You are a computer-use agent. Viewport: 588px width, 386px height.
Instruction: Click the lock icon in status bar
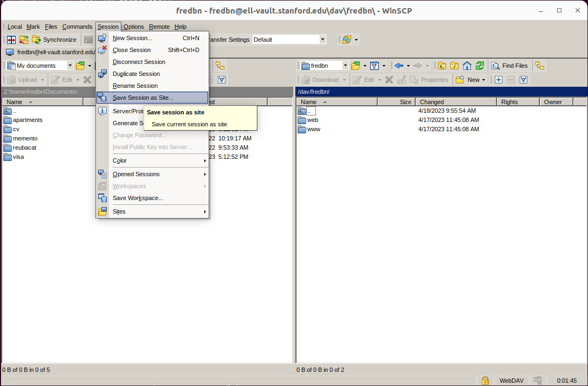tap(485, 381)
